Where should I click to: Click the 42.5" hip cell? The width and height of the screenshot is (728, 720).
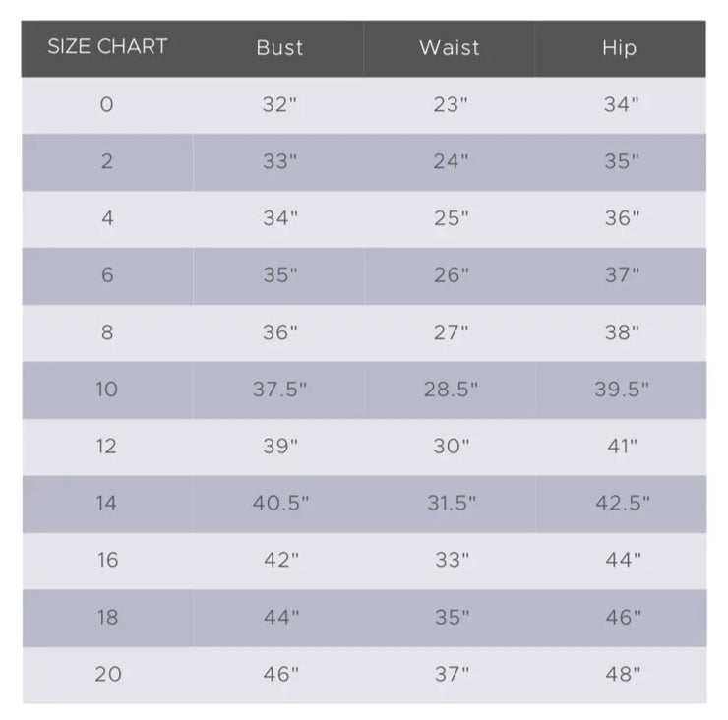pyautogui.click(x=623, y=504)
